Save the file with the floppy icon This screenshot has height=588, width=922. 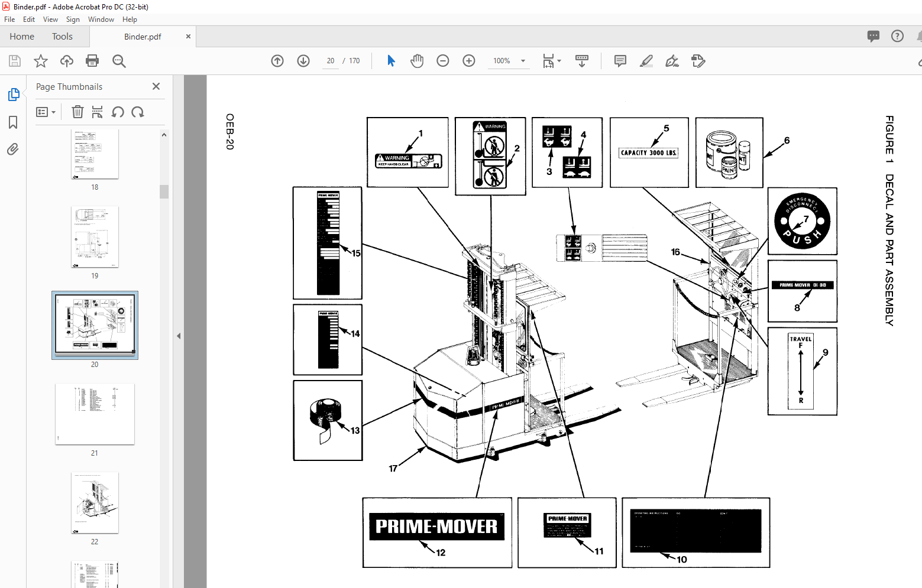[15, 61]
